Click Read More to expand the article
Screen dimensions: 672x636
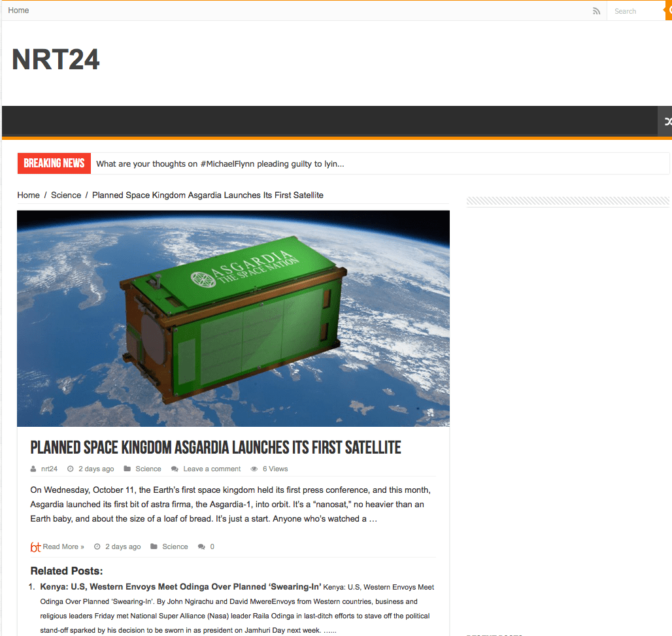[x=63, y=546]
